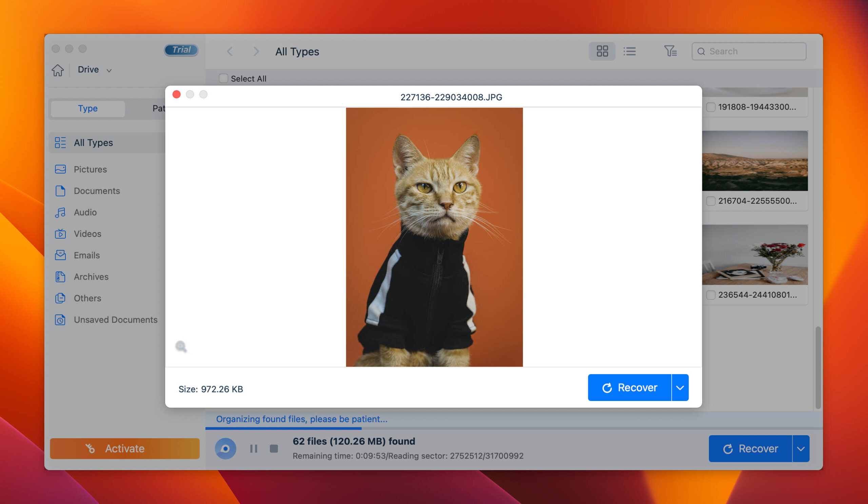Close the image preview window
Image resolution: width=868 pixels, height=504 pixels.
pyautogui.click(x=176, y=94)
